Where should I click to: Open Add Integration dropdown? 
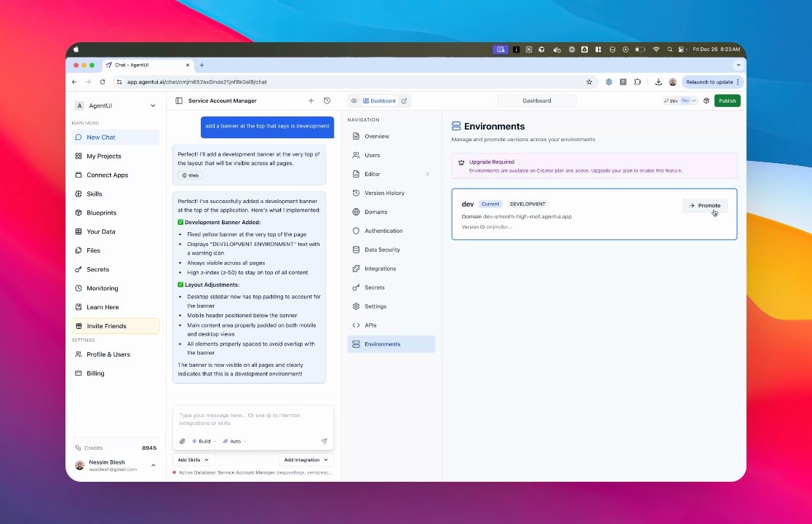coord(306,460)
